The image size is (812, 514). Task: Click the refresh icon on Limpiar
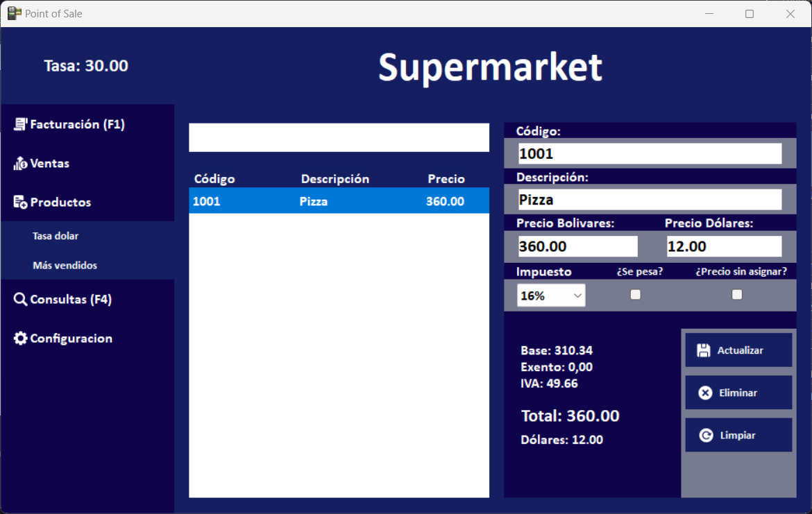click(x=706, y=436)
